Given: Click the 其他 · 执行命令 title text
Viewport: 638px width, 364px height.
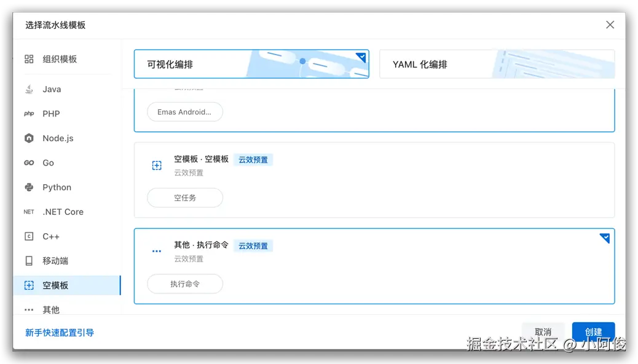Looking at the screenshot, I should (202, 245).
